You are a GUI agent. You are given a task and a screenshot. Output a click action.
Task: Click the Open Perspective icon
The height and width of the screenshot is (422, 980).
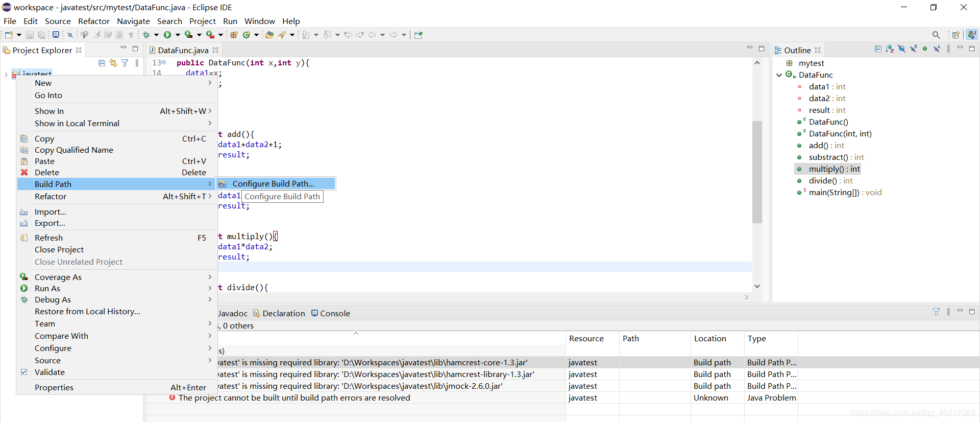[955, 35]
